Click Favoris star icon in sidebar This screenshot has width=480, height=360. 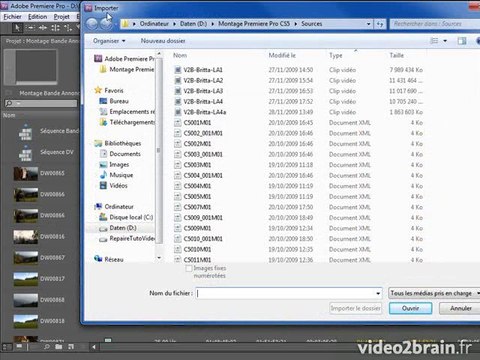pos(98,90)
